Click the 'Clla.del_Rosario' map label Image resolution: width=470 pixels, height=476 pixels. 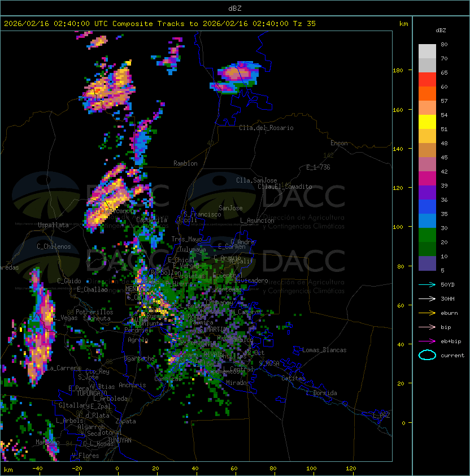[266, 128]
